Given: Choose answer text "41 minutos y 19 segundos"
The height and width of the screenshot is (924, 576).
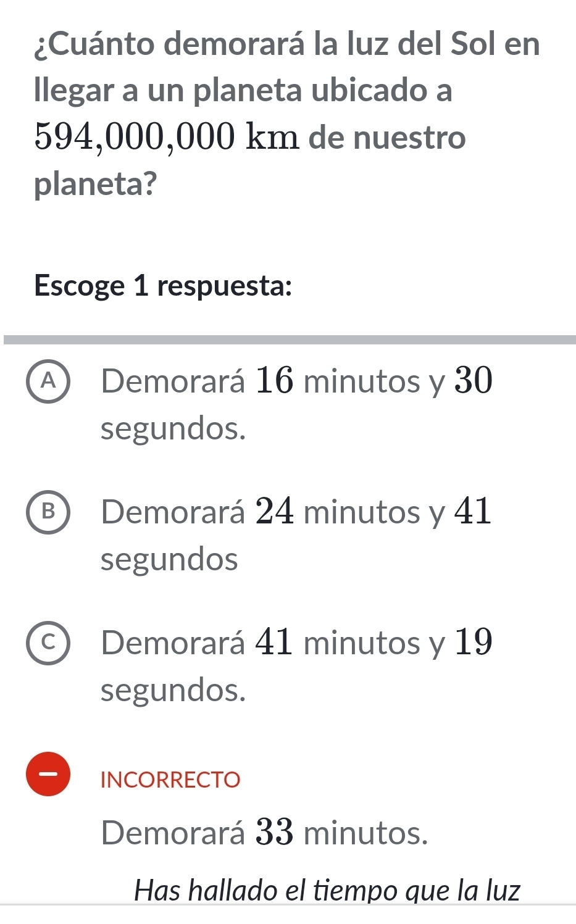Looking at the screenshot, I should 296,665.
